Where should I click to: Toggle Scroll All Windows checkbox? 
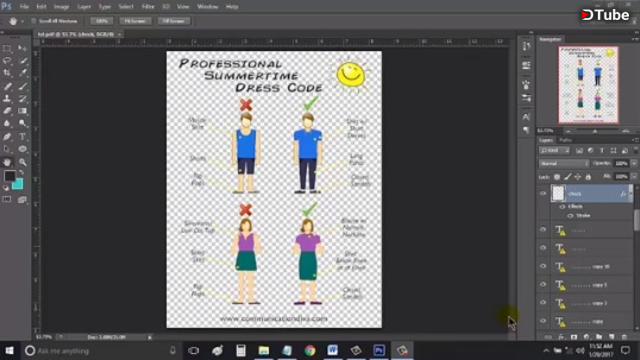tap(34, 21)
